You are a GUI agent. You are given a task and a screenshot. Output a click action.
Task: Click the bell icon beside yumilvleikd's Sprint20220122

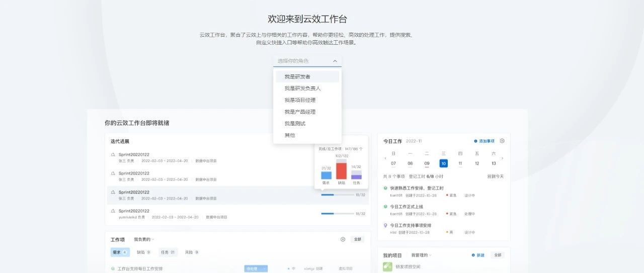pos(113,211)
